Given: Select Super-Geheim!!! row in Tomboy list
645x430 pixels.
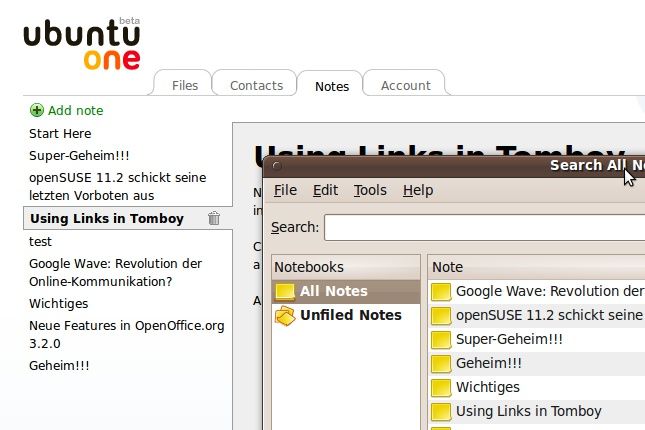Looking at the screenshot, I should pos(536,340).
